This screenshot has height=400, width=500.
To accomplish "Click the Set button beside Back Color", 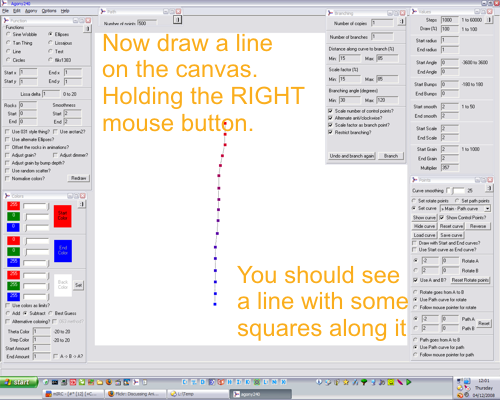I will coord(78,285).
